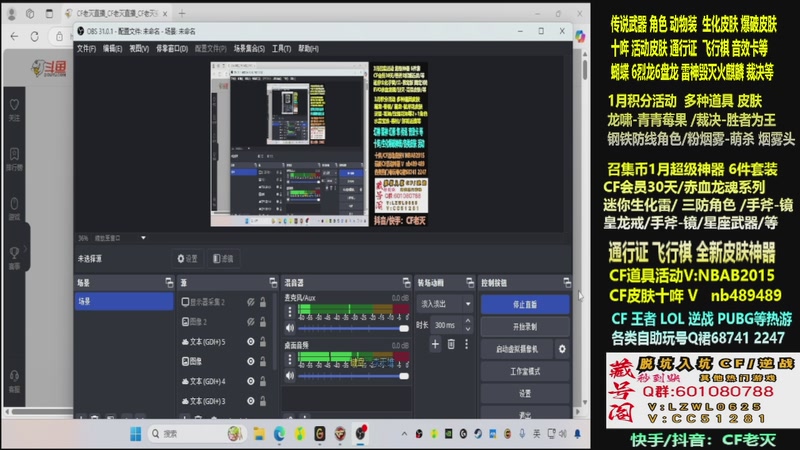Pop out the 转场动画 transitions dock
The width and height of the screenshot is (800, 450).
(470, 283)
